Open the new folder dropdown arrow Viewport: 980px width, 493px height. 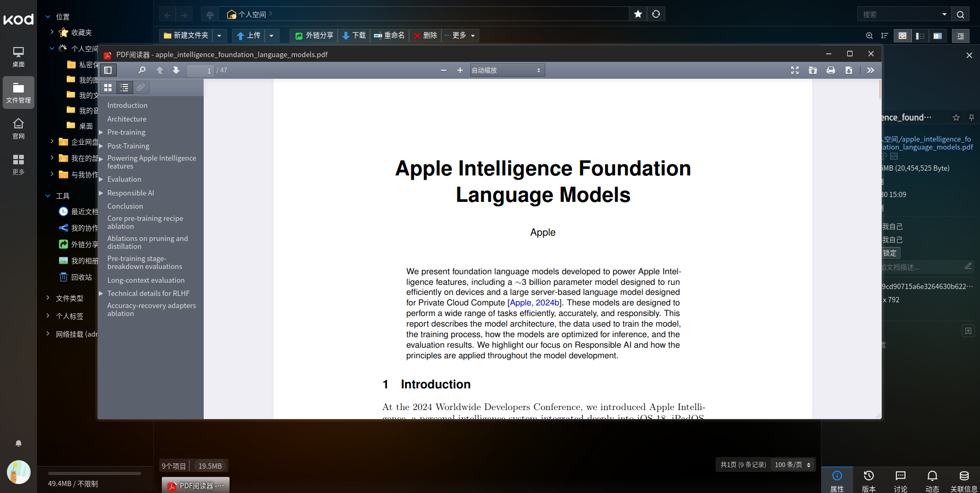click(219, 35)
